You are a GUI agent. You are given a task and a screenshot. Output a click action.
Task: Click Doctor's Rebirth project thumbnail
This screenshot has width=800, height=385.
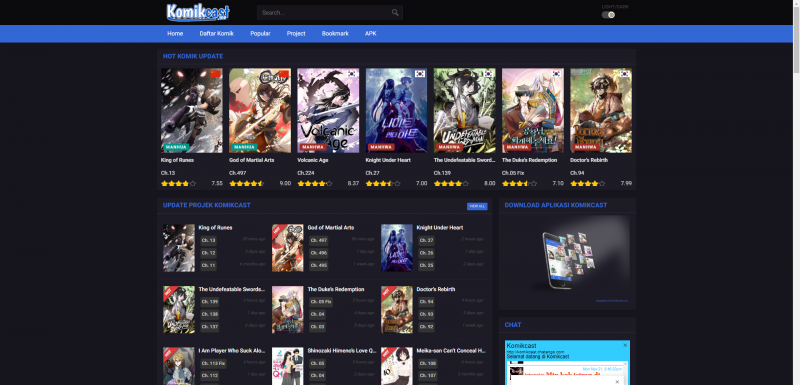tap(397, 310)
